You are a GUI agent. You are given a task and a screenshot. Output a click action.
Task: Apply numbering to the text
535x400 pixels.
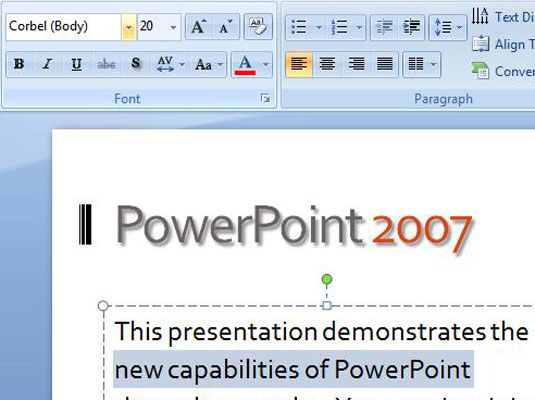tap(339, 27)
